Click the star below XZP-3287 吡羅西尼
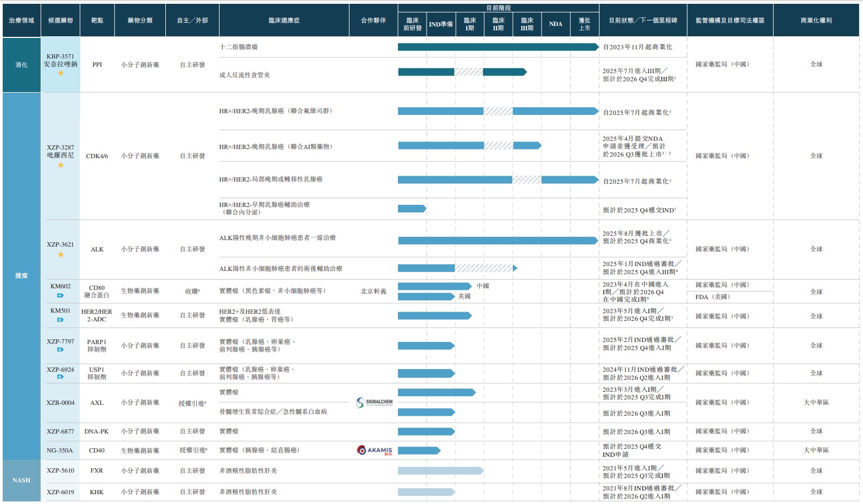This screenshot has height=504, width=863. tap(61, 165)
